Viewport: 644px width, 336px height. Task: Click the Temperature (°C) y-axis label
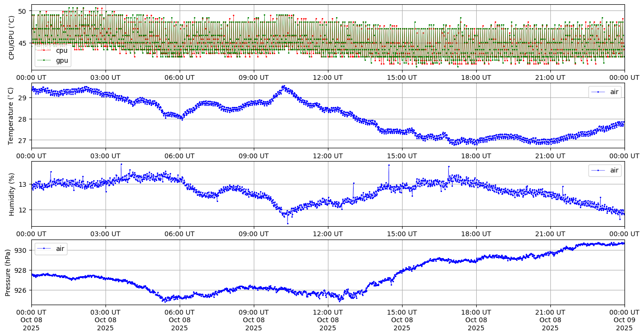12,115
